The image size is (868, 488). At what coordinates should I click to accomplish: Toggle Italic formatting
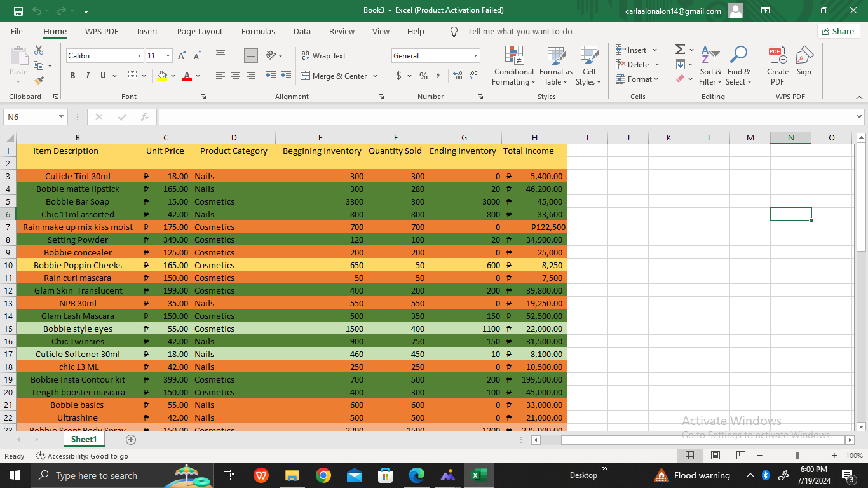pyautogui.click(x=87, y=76)
